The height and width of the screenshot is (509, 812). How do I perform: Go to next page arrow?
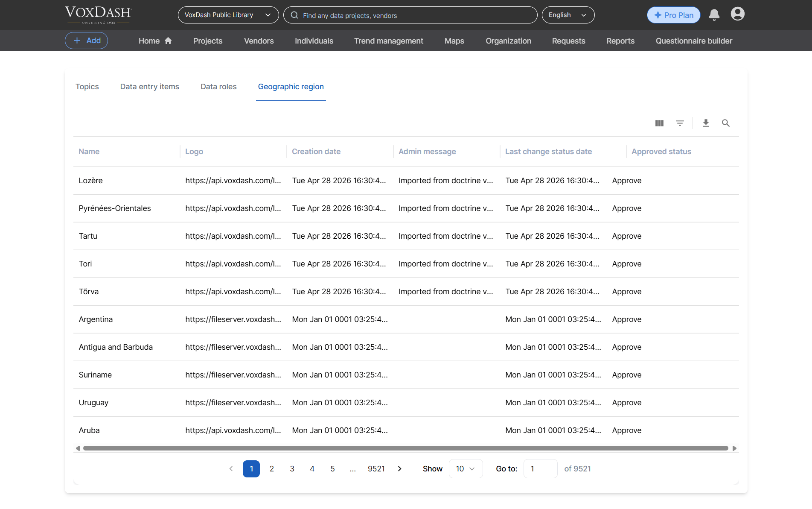(400, 468)
